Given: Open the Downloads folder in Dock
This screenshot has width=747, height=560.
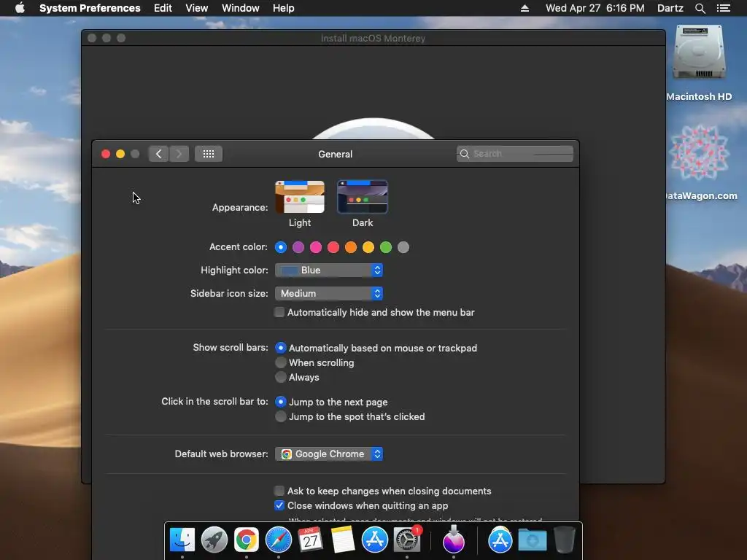Looking at the screenshot, I should [532, 540].
